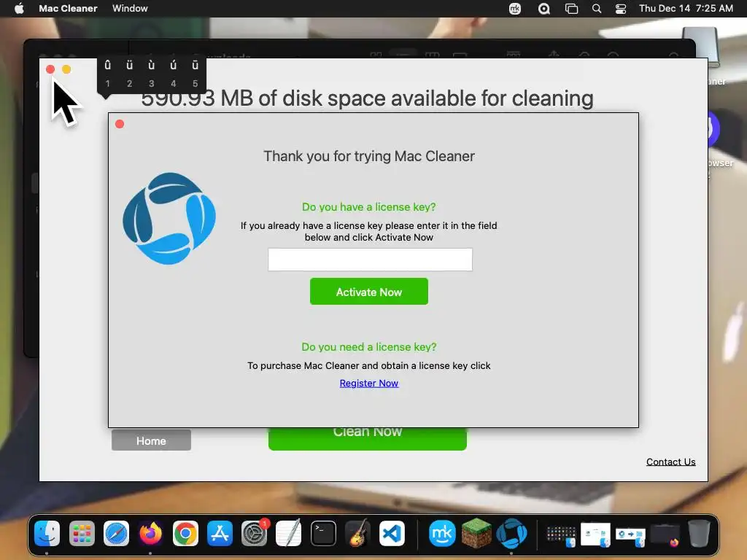Click the Clean Now button

[368, 438]
